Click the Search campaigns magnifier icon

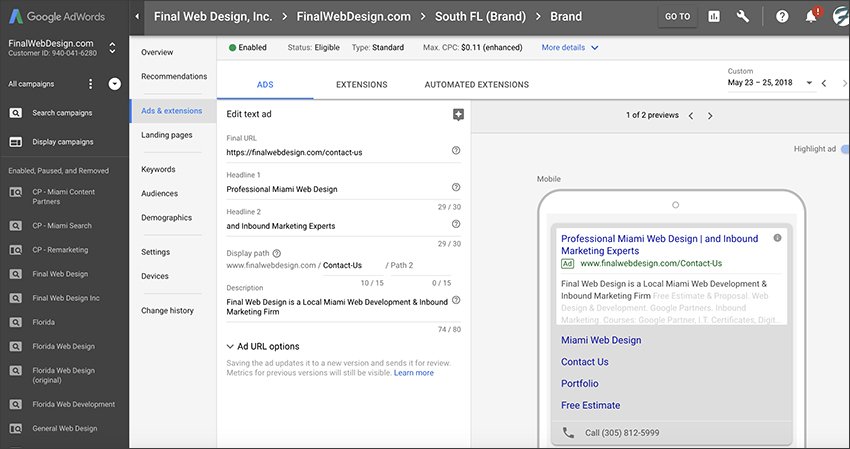coord(16,113)
